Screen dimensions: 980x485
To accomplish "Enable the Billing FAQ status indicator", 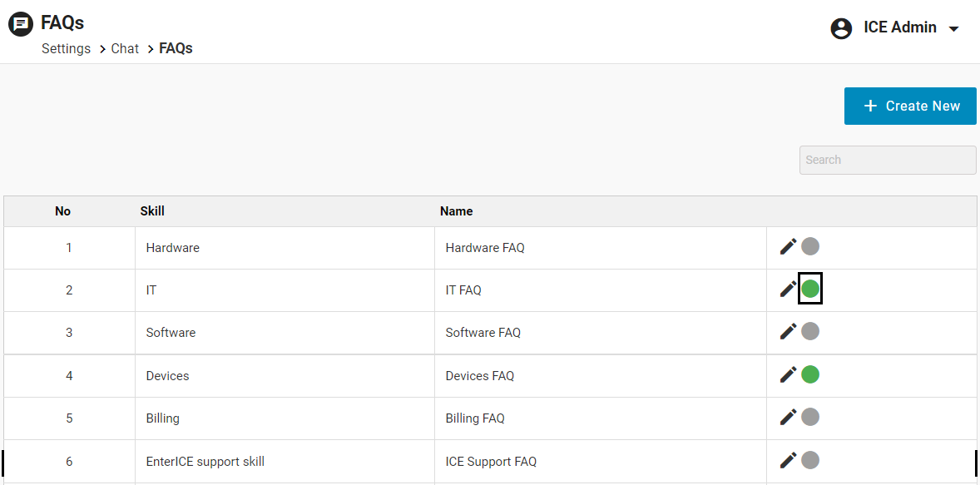I will (x=810, y=417).
